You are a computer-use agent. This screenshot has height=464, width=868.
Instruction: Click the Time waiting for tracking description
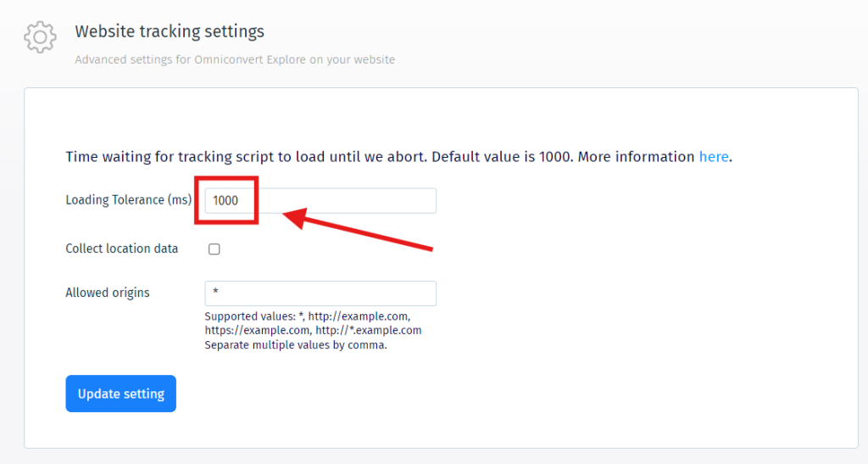(246, 157)
